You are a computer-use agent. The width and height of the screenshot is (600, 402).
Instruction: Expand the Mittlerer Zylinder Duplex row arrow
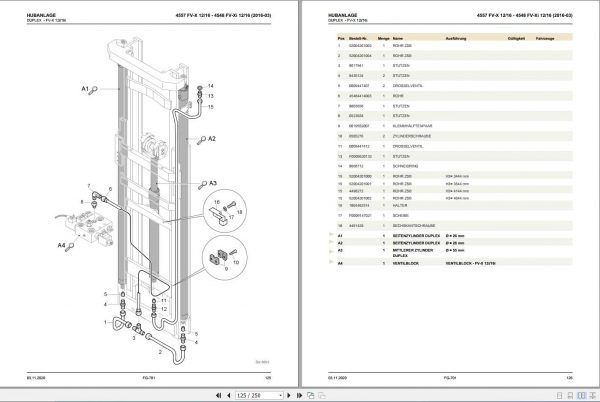pyautogui.click(x=331, y=251)
